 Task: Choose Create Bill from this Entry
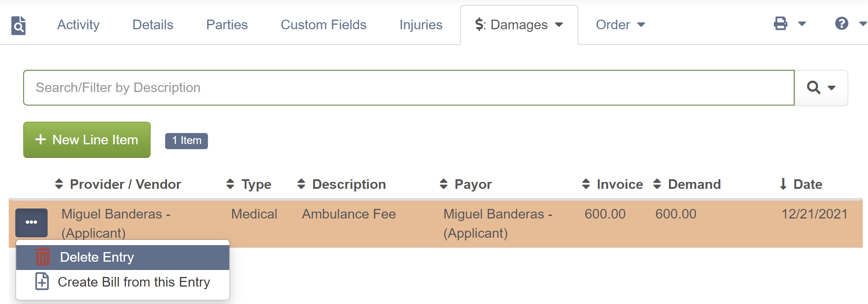123,282
